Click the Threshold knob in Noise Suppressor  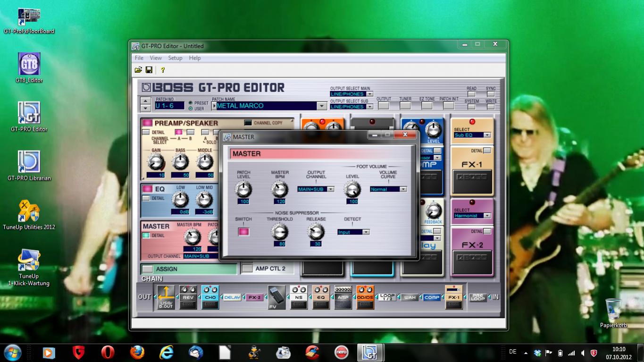[x=279, y=232]
